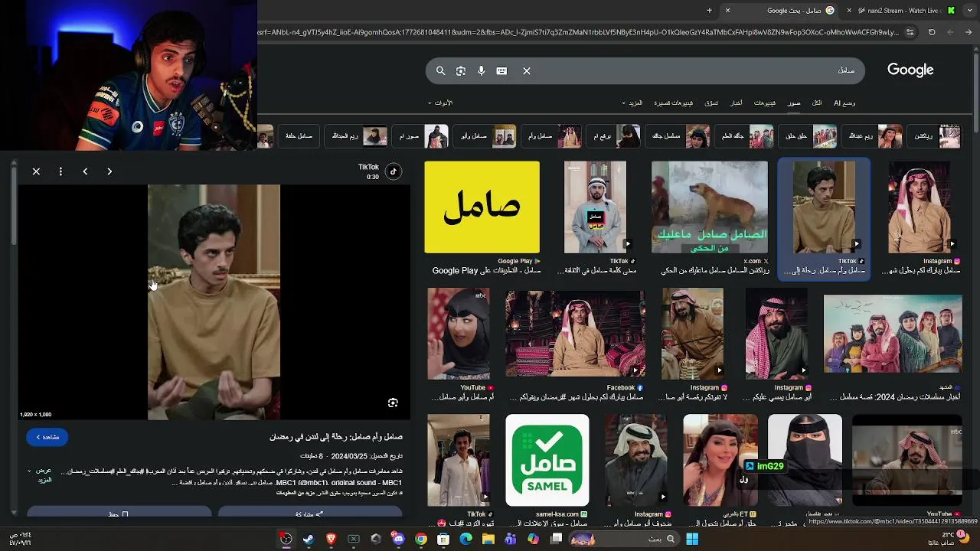Select the أخبار news tab
The image size is (980, 551).
736,103
